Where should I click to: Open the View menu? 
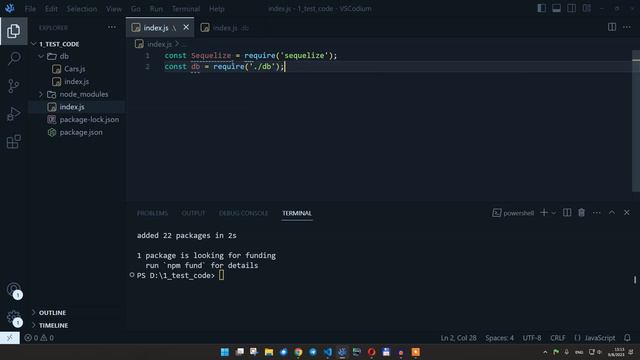(114, 9)
